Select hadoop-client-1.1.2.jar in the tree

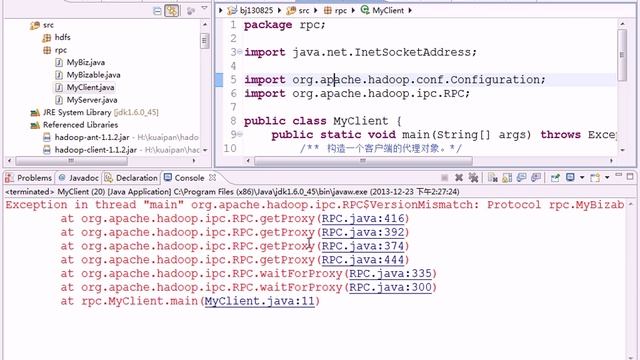coord(96,150)
